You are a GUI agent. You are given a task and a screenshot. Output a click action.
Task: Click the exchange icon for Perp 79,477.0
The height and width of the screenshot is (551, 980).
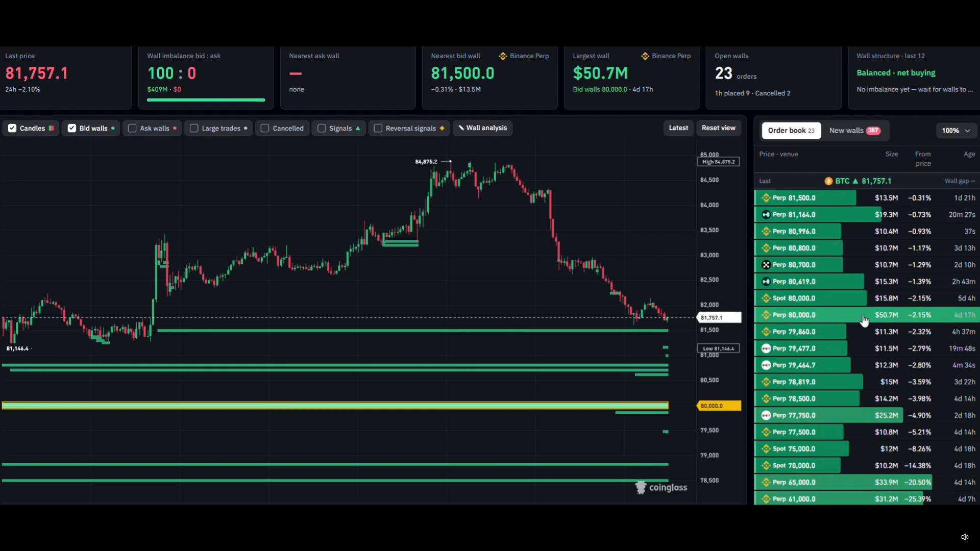766,348
